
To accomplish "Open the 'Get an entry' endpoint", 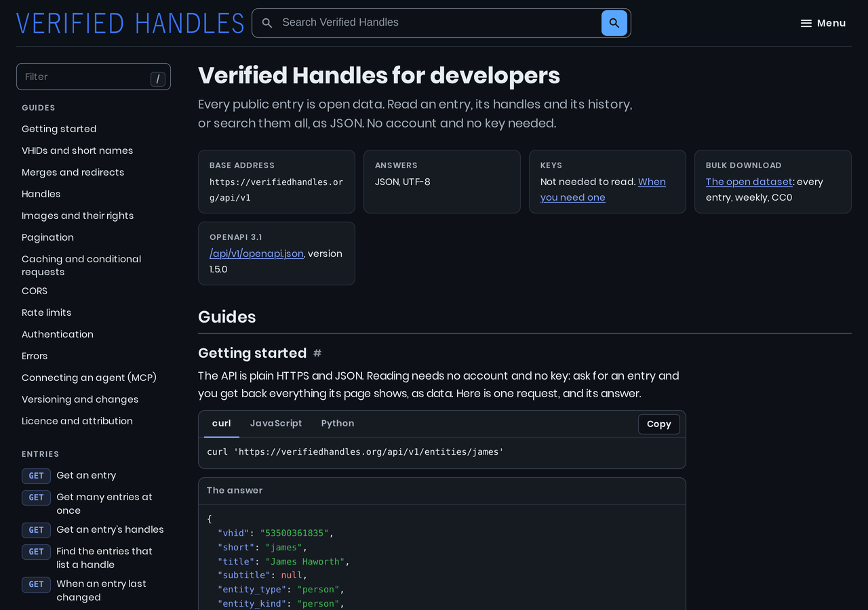I will [x=94, y=475].
